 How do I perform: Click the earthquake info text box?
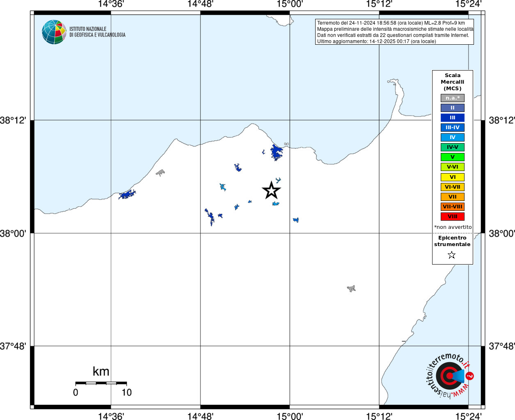coord(394,32)
